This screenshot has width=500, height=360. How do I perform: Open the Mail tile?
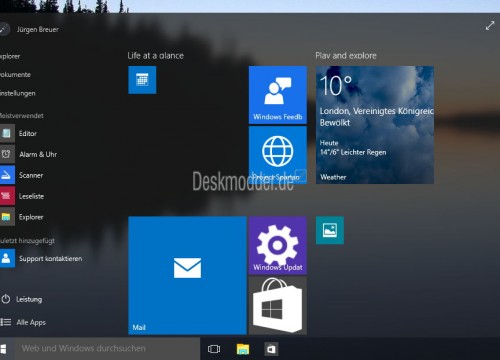(187, 275)
